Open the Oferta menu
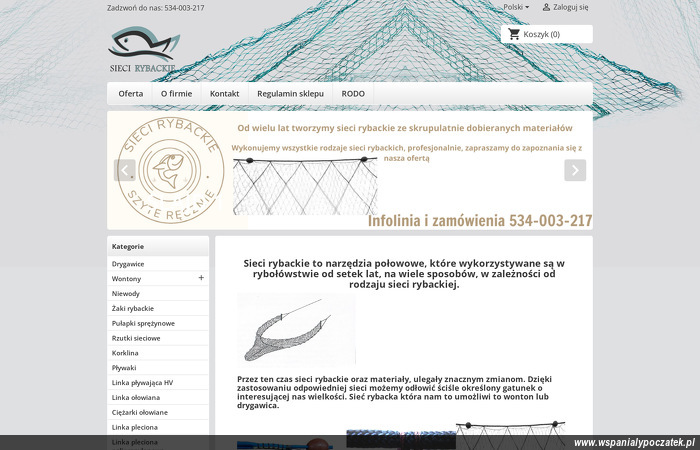The width and height of the screenshot is (700, 450). tap(131, 94)
